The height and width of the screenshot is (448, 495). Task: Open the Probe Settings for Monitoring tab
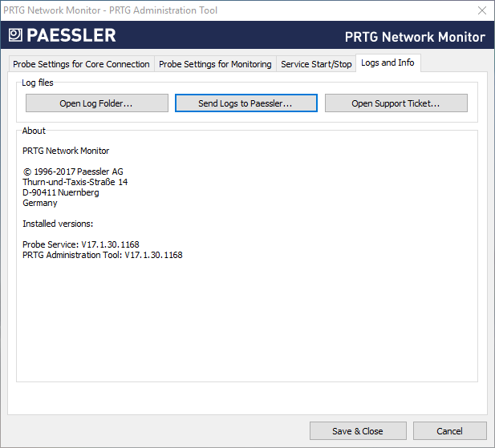215,64
